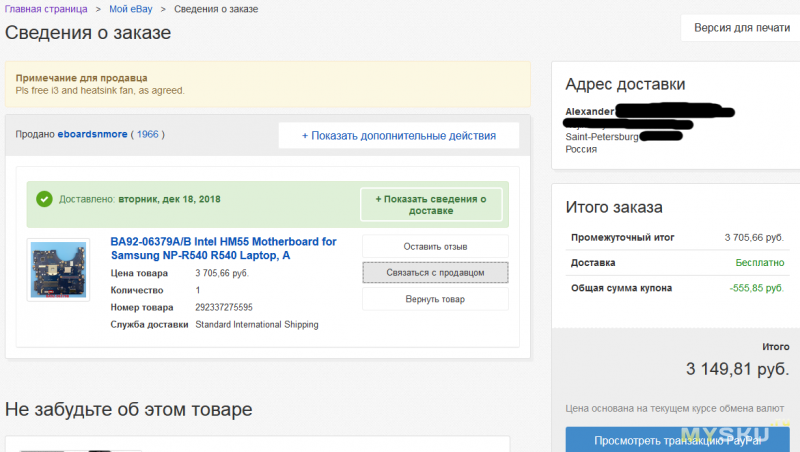Click Сведения о заказе page heading

point(88,33)
